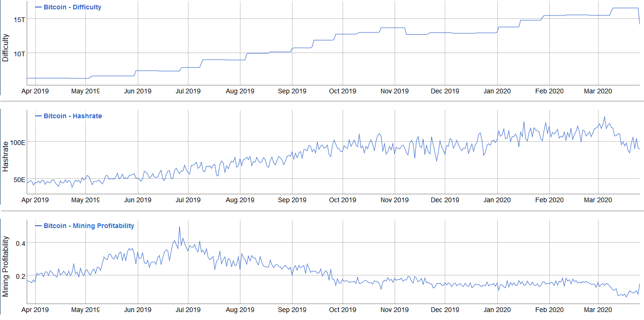Click Mar 2020 under the Mining Profitability chart
This screenshot has width=644, height=320.
click(x=598, y=310)
